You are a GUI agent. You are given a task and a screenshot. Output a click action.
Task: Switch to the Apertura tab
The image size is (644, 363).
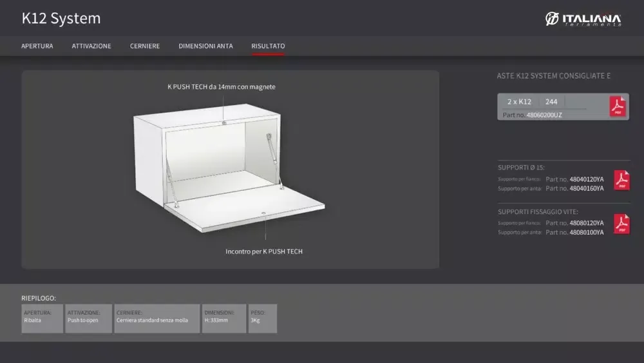point(37,46)
